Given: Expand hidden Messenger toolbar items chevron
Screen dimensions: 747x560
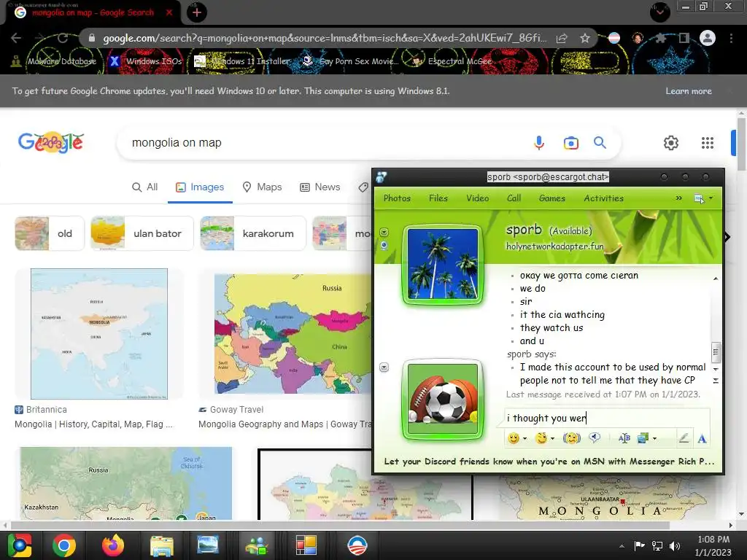Looking at the screenshot, I should pyautogui.click(x=679, y=198).
